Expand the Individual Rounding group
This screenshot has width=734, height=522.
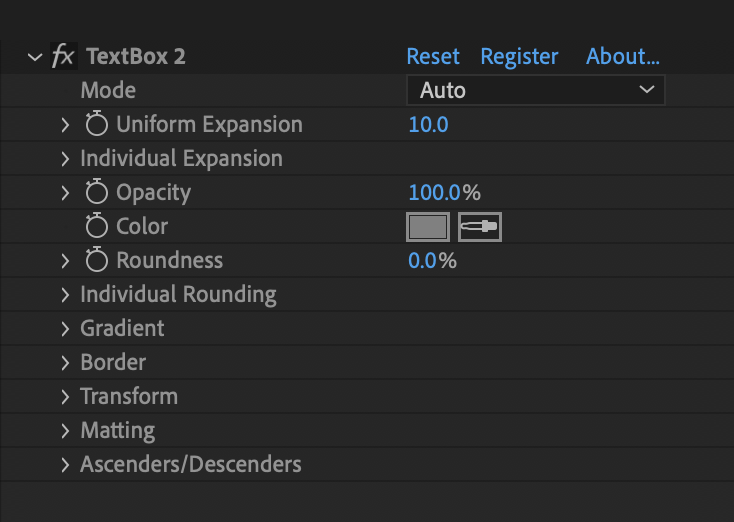coord(65,295)
